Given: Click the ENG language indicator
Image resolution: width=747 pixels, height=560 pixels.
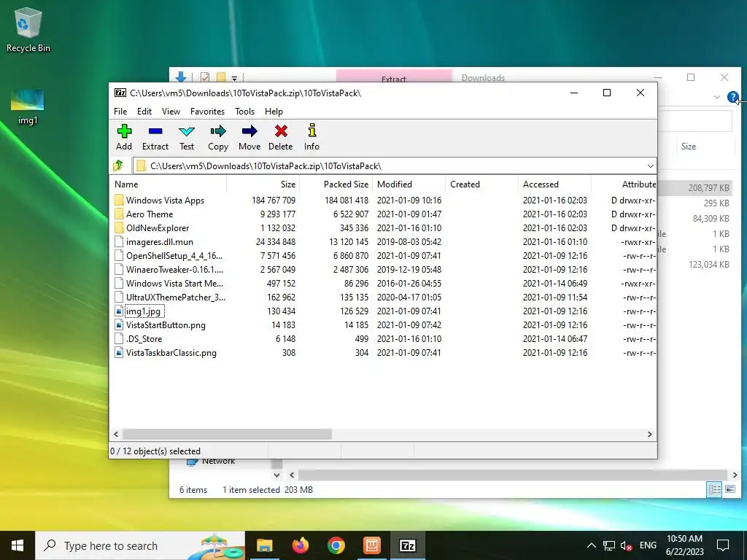Looking at the screenshot, I should 648,545.
